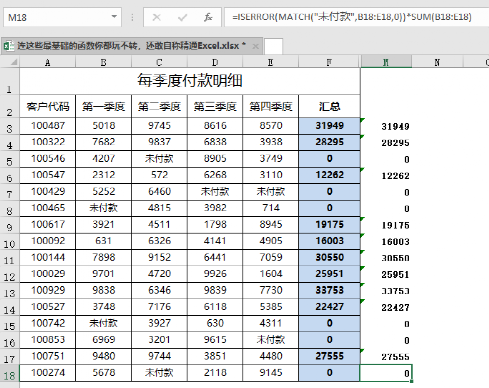
Task: Click the Select All corner triangle
Action: click(14, 62)
